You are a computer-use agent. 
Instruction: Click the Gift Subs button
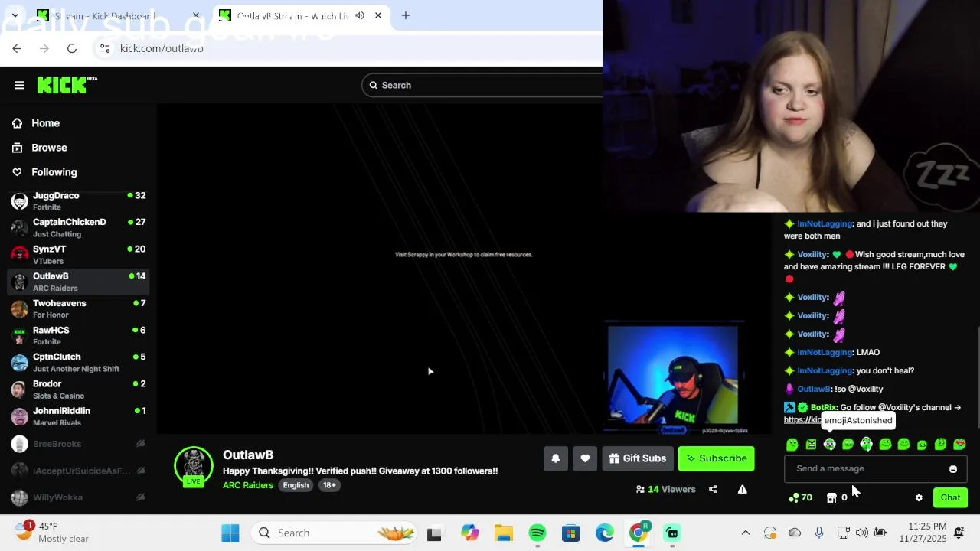(x=638, y=458)
